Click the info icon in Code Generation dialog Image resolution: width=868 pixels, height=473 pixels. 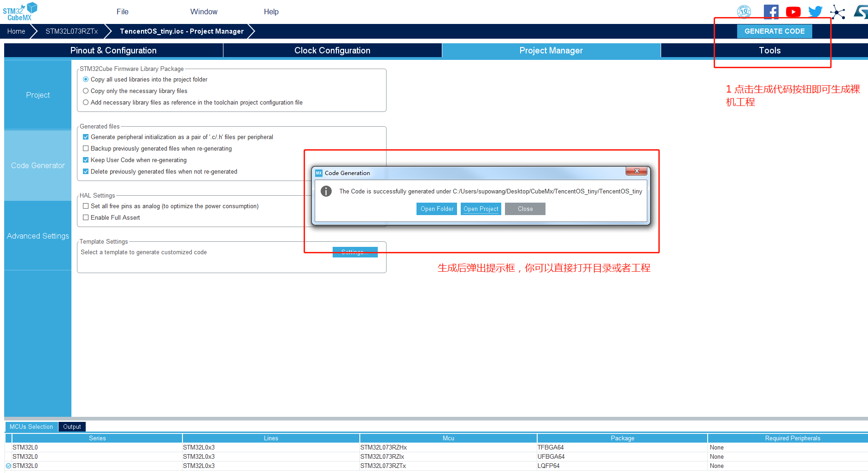pyautogui.click(x=326, y=191)
